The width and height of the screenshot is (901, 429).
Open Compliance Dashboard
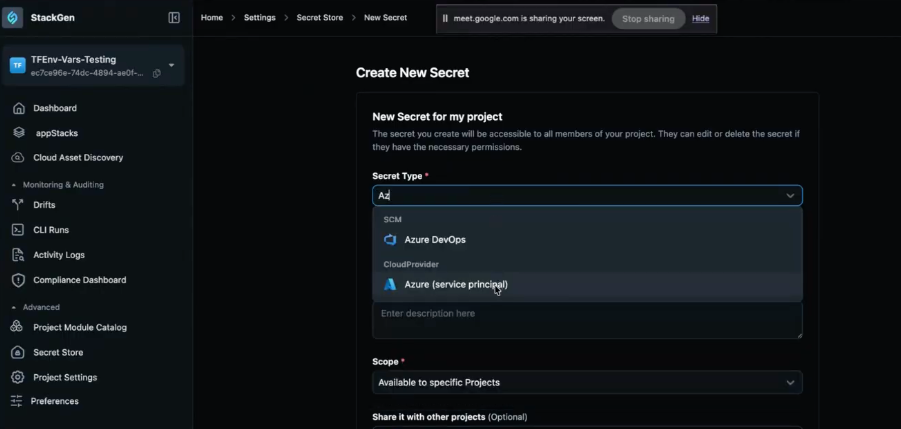coord(79,280)
